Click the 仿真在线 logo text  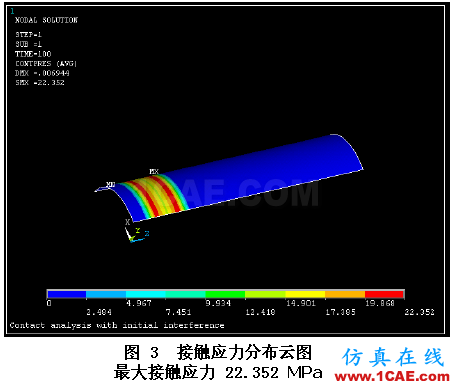click(x=393, y=357)
